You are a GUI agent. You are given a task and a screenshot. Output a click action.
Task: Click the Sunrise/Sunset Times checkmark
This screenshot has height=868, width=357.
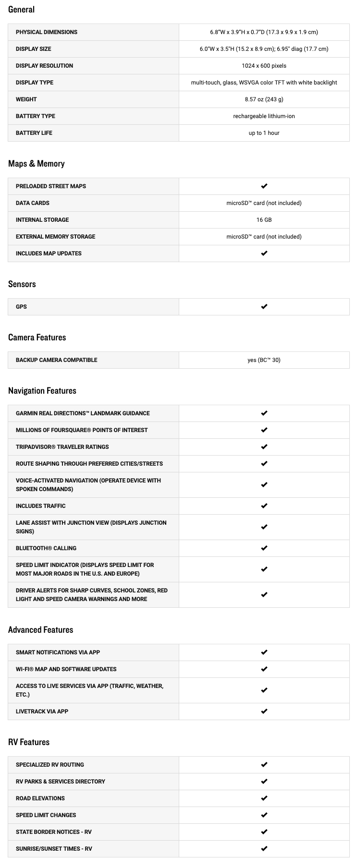point(264,849)
